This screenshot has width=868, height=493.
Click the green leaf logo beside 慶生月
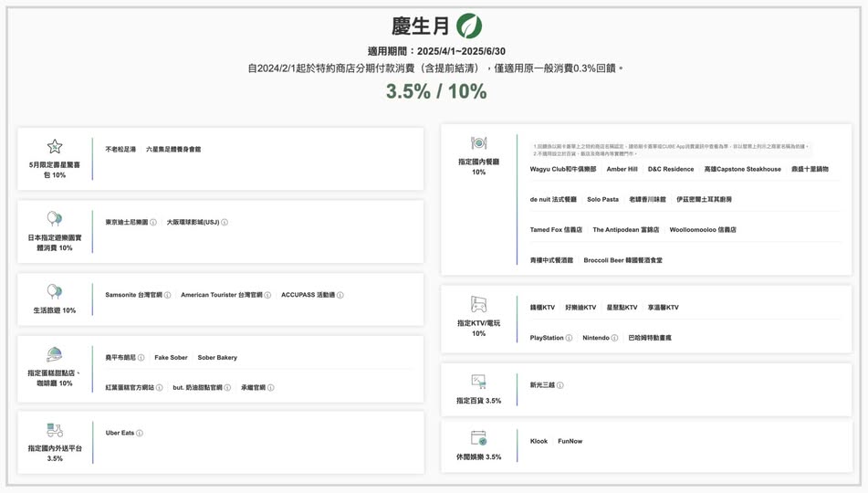click(469, 26)
